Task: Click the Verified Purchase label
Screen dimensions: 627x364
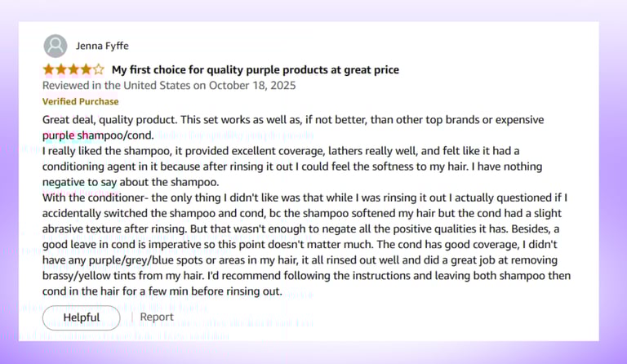Action: tap(80, 101)
